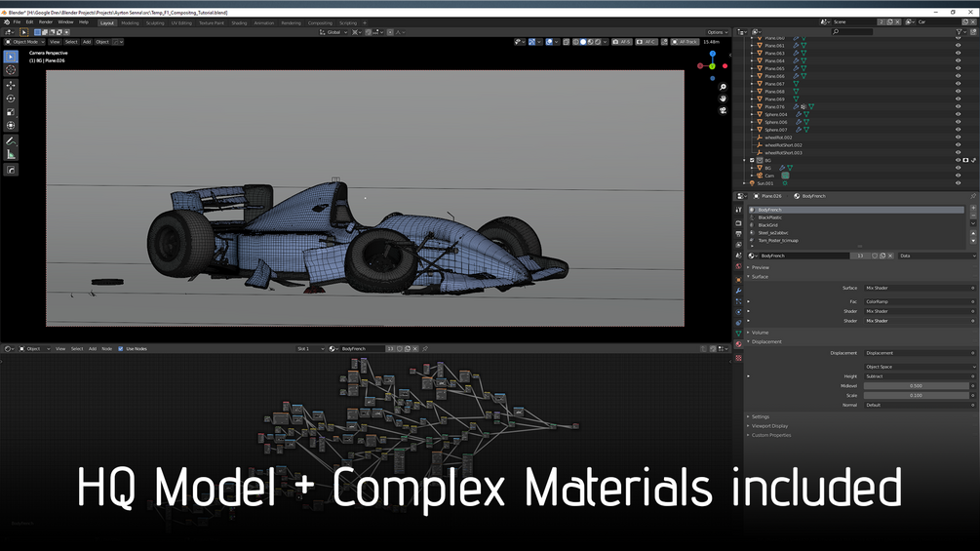Hide Plane.064 with its eye icon
The width and height of the screenshot is (980, 551).
(959, 60)
